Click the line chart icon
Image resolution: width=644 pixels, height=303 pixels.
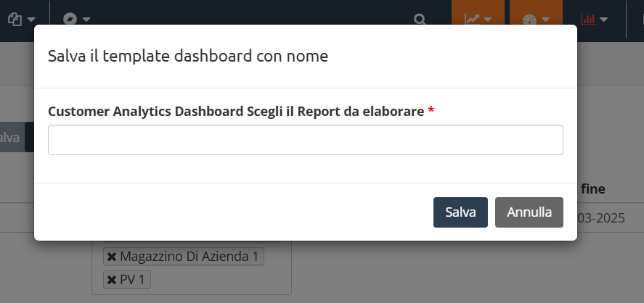pos(472,20)
